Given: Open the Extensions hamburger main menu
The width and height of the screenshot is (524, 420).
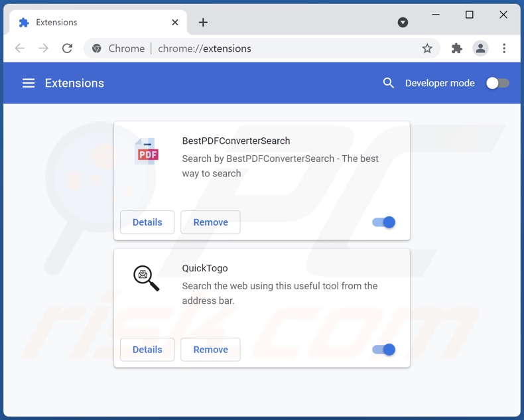Looking at the screenshot, I should pos(29,83).
